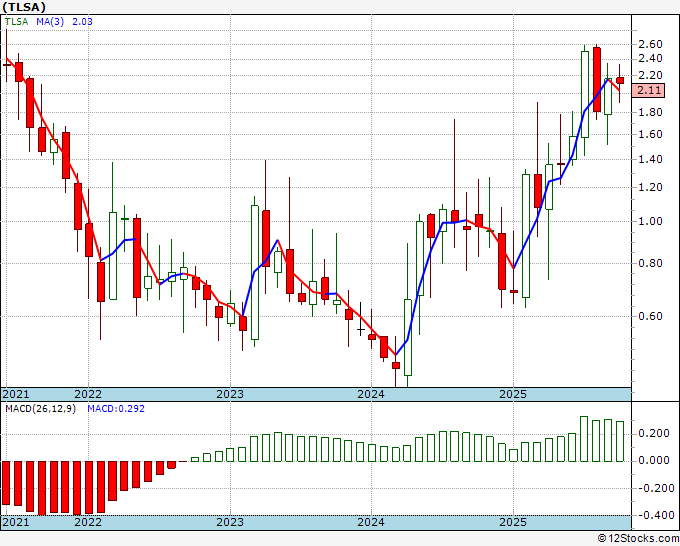Screen dimensions: 680x546
Task: Click 2023 on the price chart time axis
Action: (x=230, y=394)
